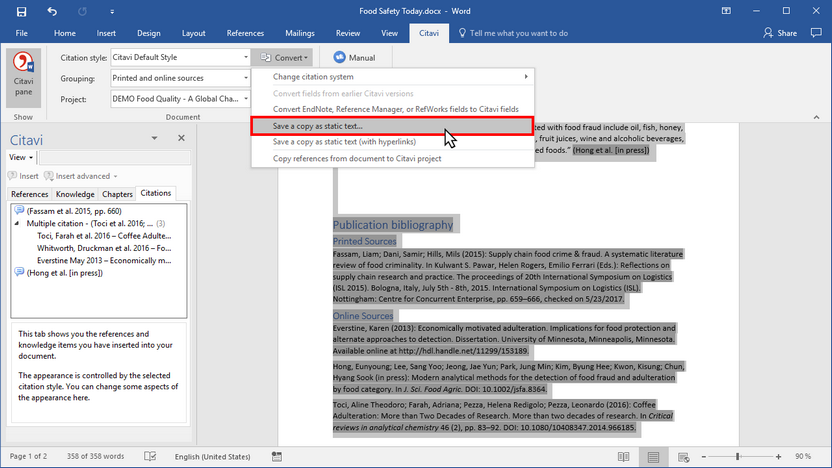Switch to the Design ribbon tab
Screen dimensions: 832x468
tap(149, 33)
